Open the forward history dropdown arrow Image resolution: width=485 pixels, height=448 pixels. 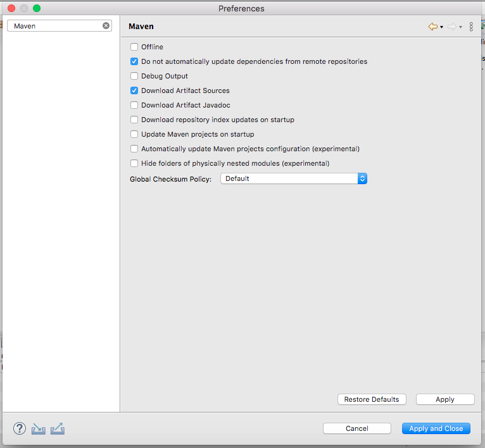click(460, 27)
